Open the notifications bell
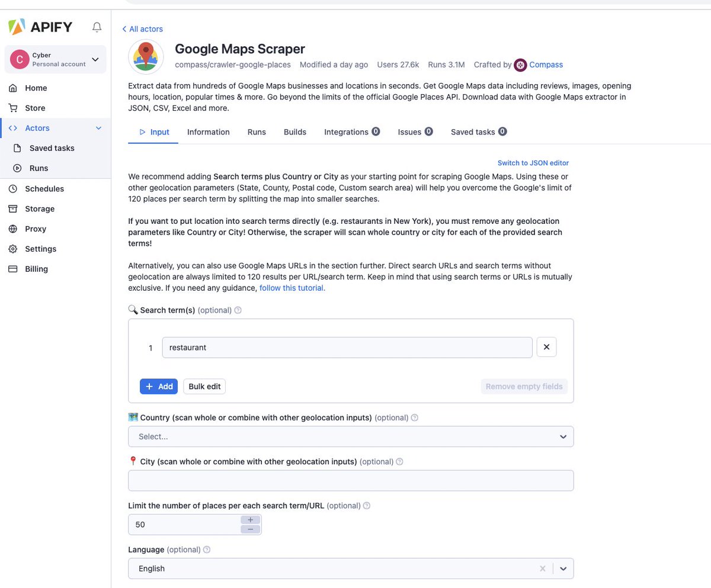711x588 pixels. point(97,27)
